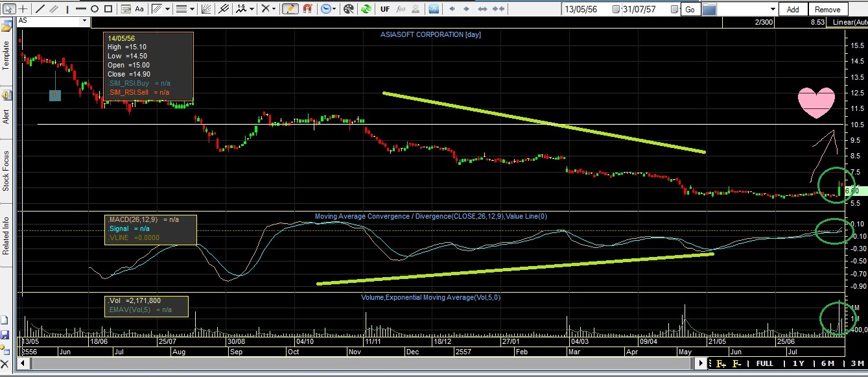This screenshot has width=868, height=377.
Task: Open calendar picker for start date 13/05/56
Action: (x=616, y=9)
